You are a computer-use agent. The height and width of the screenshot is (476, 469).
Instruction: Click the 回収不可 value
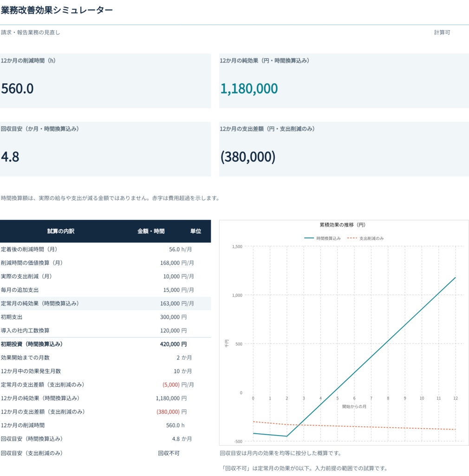coord(169,453)
